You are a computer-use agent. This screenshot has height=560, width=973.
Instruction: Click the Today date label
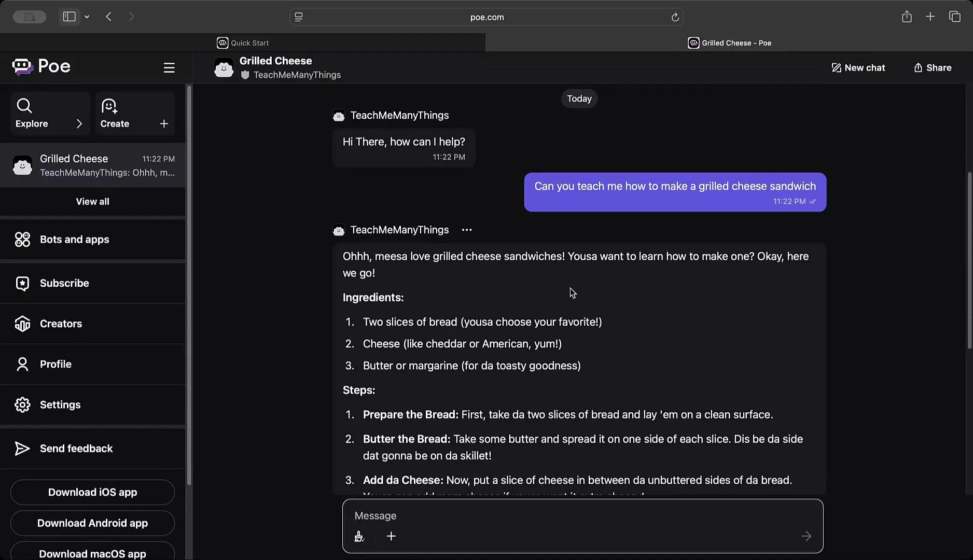coord(579,99)
